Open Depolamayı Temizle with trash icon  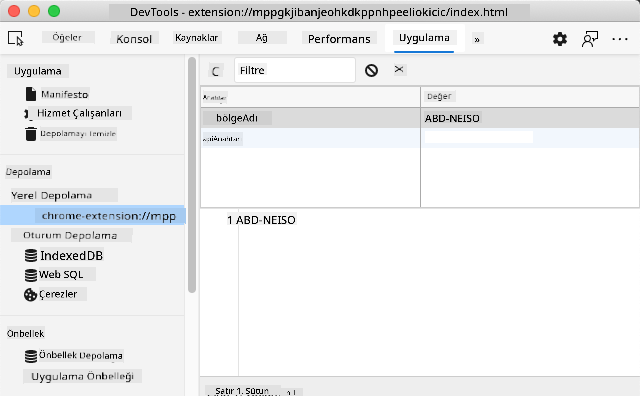click(x=78, y=133)
